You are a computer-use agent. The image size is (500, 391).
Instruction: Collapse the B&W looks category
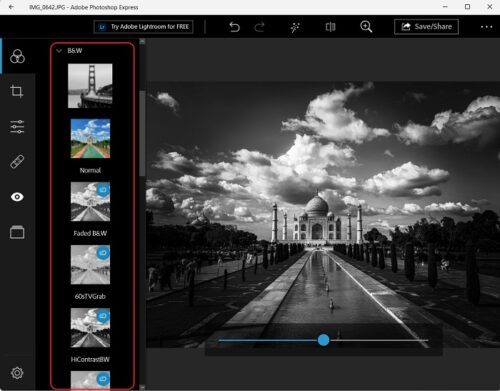[59, 51]
